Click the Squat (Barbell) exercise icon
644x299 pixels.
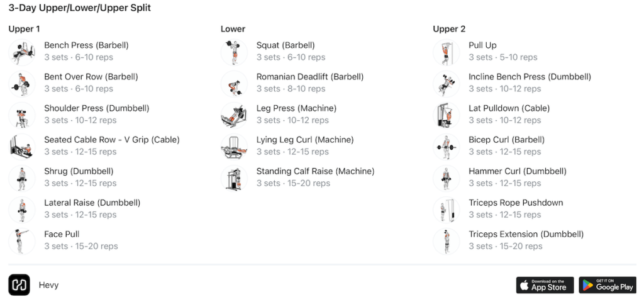(234, 52)
